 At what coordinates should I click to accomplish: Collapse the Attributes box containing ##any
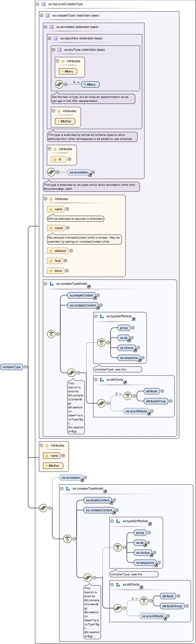pyautogui.click(x=58, y=61)
